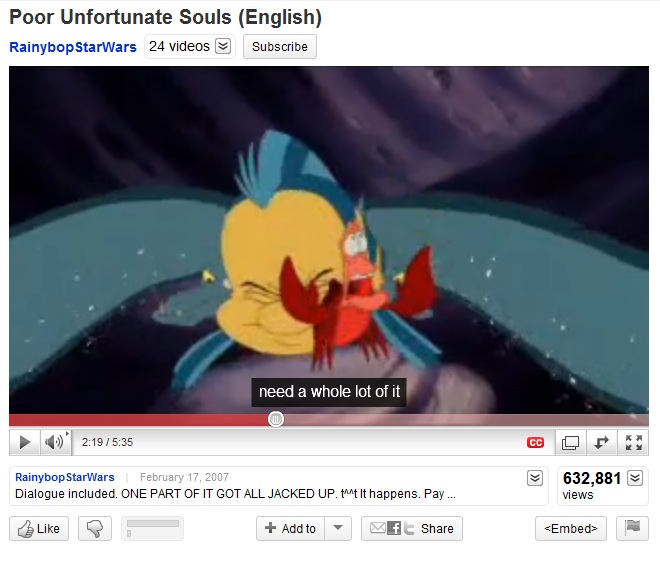Play the video with the play button
Screen dimensions: 660x562
[x=25, y=442]
